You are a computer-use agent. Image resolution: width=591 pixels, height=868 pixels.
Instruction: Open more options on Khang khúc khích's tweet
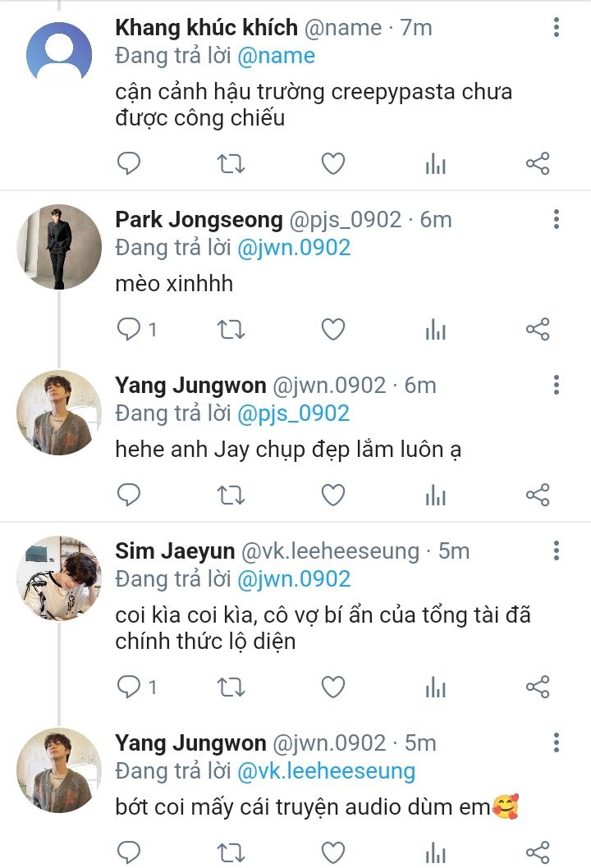pyautogui.click(x=557, y=28)
